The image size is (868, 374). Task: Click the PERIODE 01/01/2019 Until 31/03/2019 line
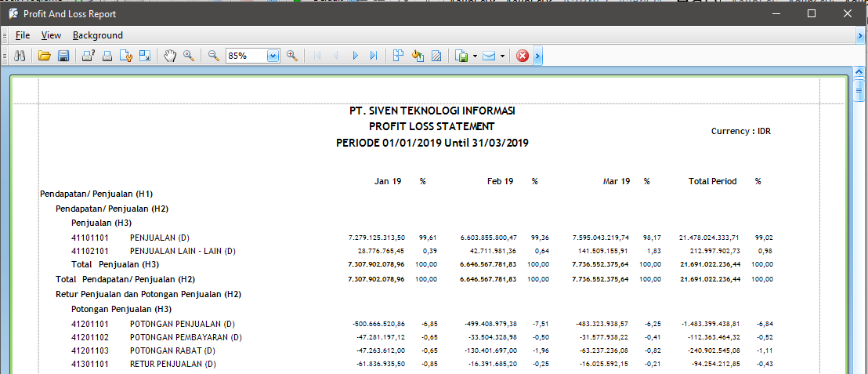pos(432,143)
